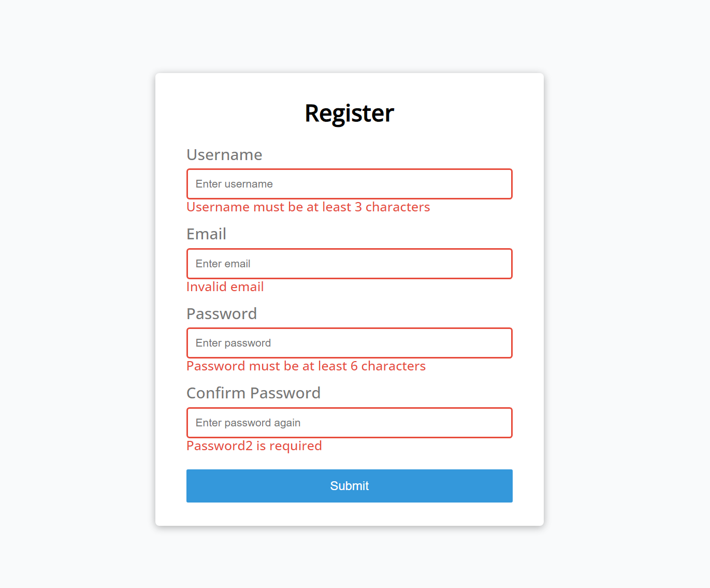Click the Password field label
The height and width of the screenshot is (588, 710).
point(222,313)
